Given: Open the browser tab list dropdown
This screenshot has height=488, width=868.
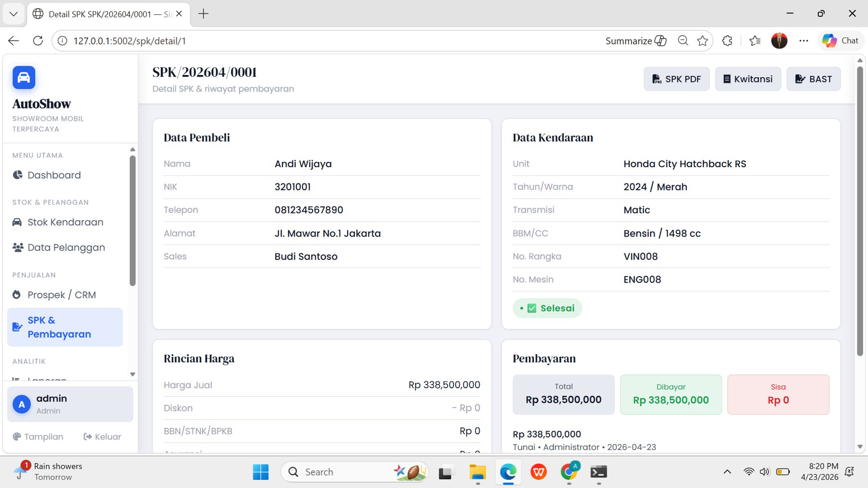Looking at the screenshot, I should click(14, 14).
